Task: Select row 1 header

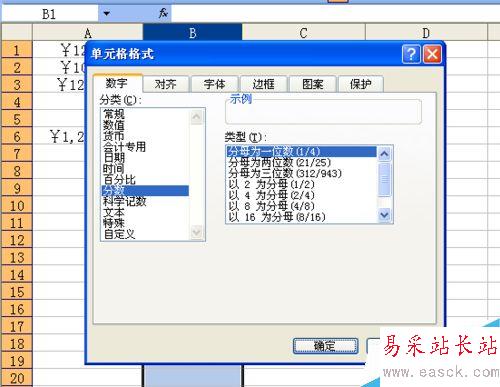Action: 17,50
